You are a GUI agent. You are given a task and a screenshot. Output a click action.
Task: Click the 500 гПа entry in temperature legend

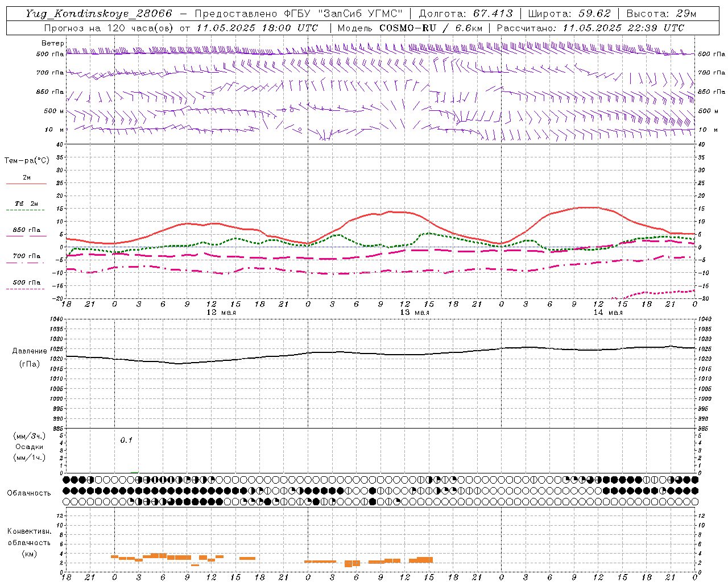tap(27, 282)
